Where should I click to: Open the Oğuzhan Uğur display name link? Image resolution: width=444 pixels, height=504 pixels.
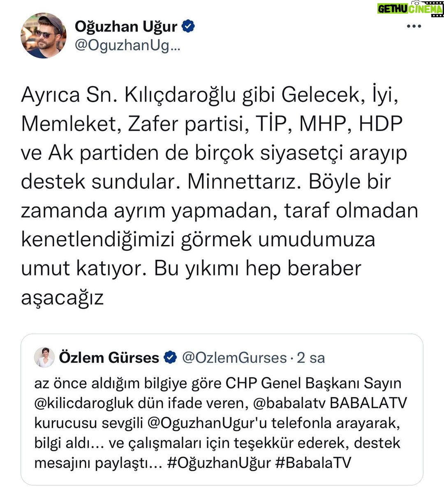click(126, 27)
